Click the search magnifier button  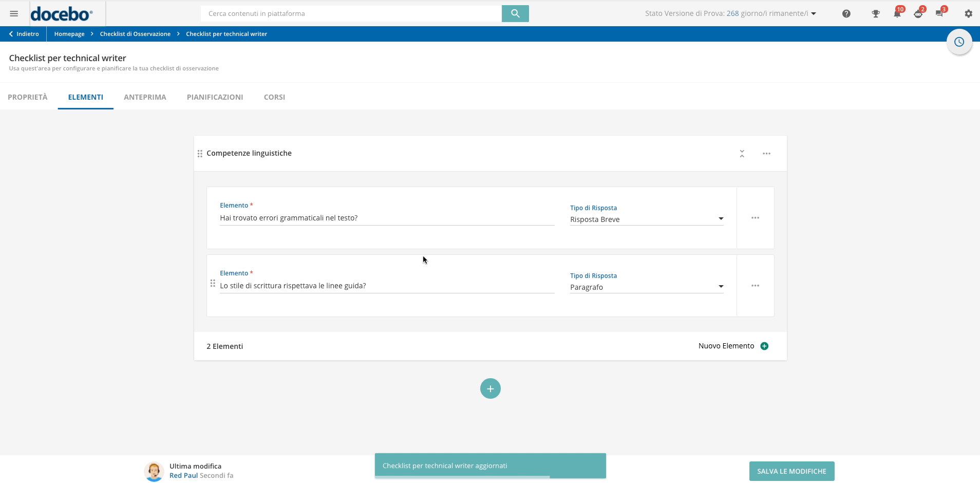point(515,13)
